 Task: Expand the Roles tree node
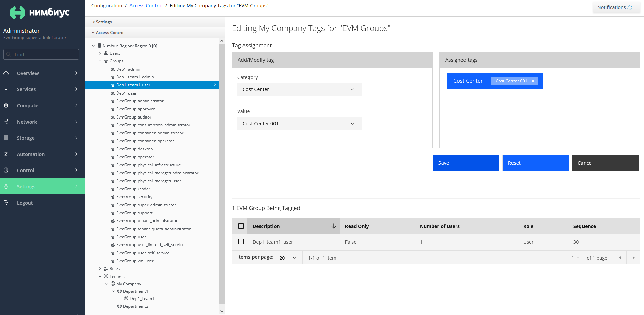[x=100, y=269]
